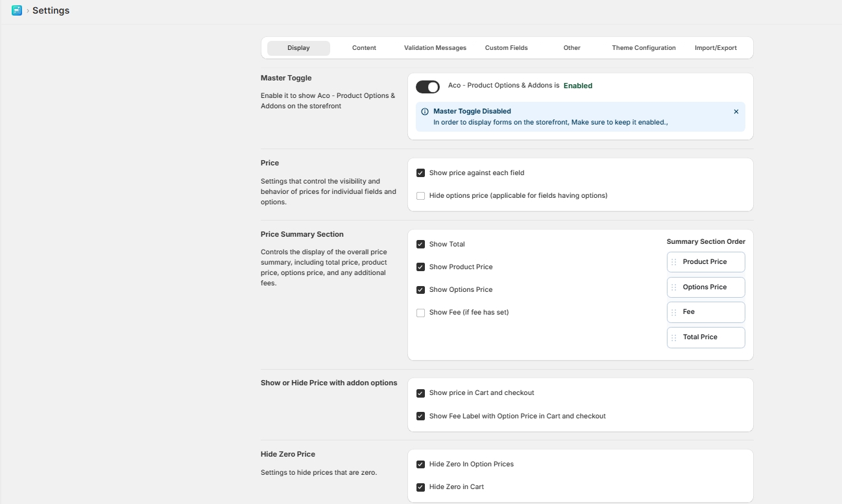842x504 pixels.
Task: Click the drag handle beside Fee
Action: coord(673,312)
